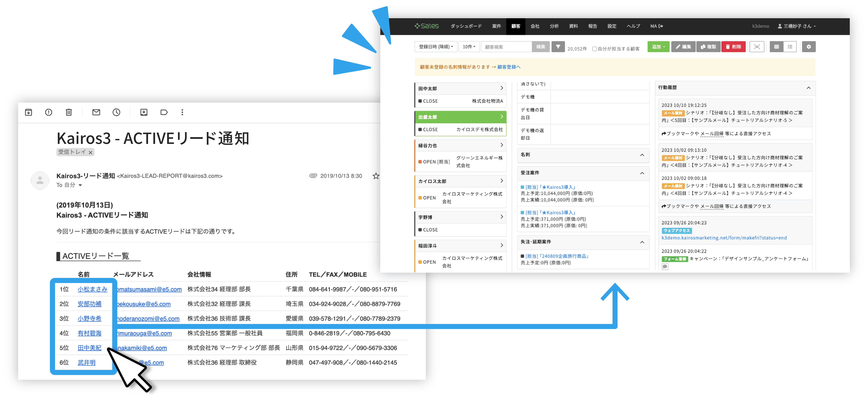The image size is (868, 398).
Task: Open the 資料 menu
Action: [573, 26]
